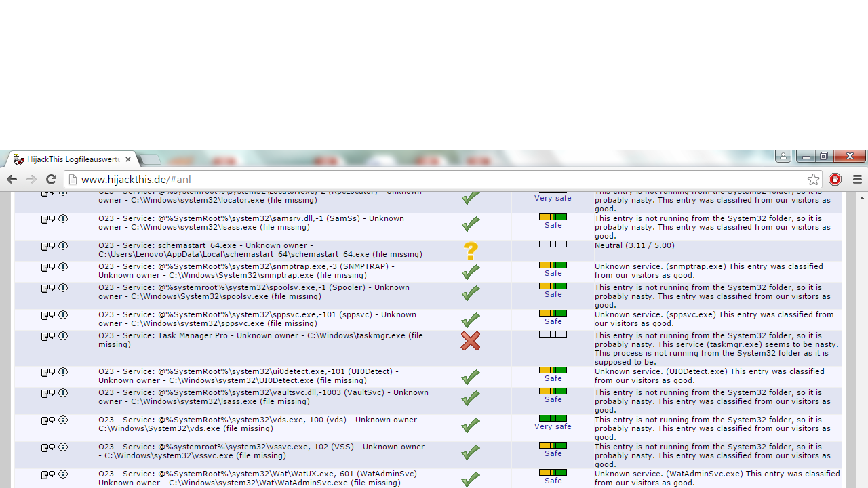This screenshot has height=488, width=868.
Task: Click the Safe rating link for VaultSvc
Action: (553, 399)
